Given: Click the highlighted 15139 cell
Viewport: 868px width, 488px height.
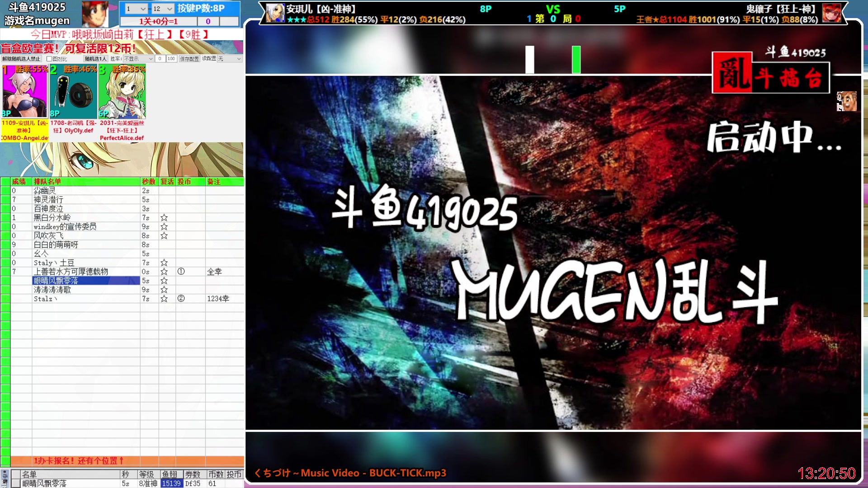Looking at the screenshot, I should [171, 483].
